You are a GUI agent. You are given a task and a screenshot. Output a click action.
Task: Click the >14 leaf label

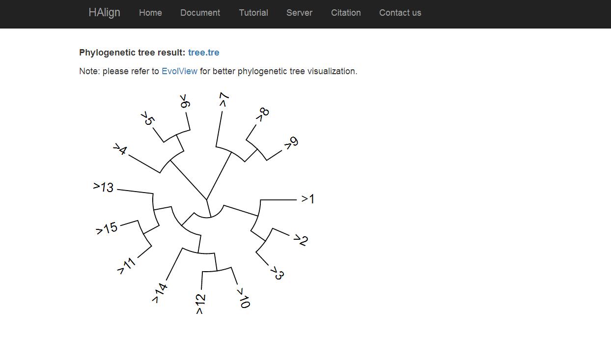[160, 293]
